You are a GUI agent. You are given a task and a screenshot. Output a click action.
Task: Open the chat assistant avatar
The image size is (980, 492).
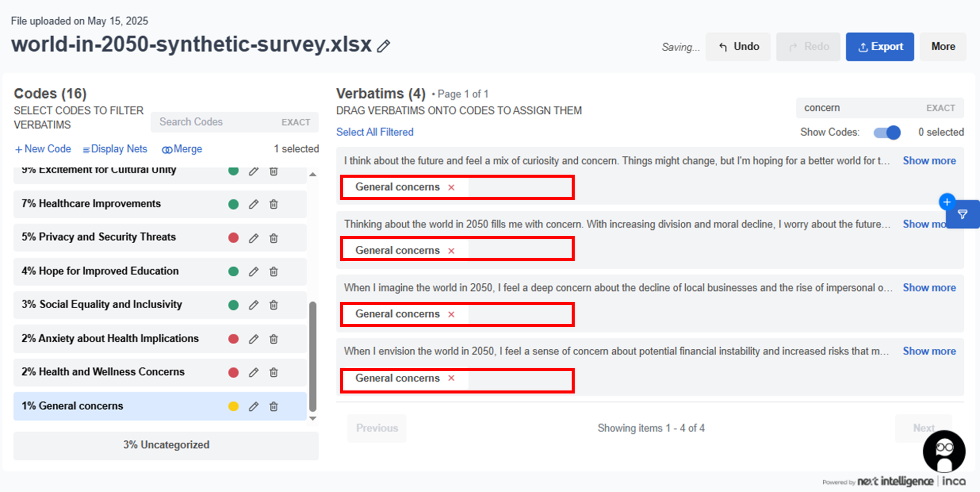(x=944, y=451)
